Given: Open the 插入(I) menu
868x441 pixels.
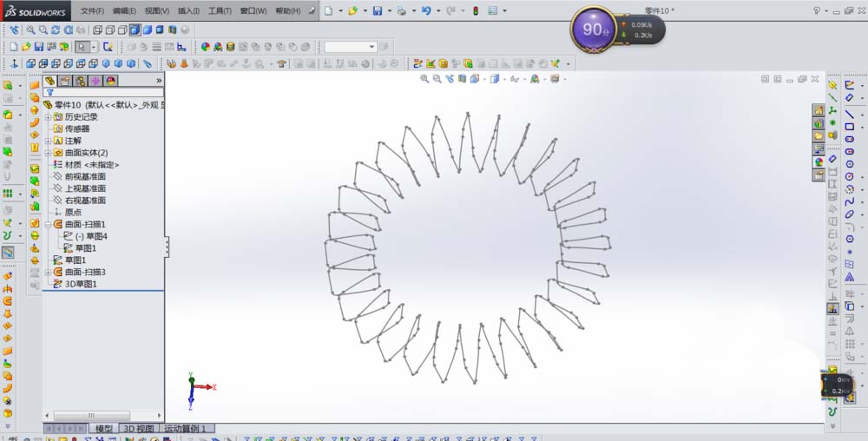Looking at the screenshot, I should pos(188,11).
